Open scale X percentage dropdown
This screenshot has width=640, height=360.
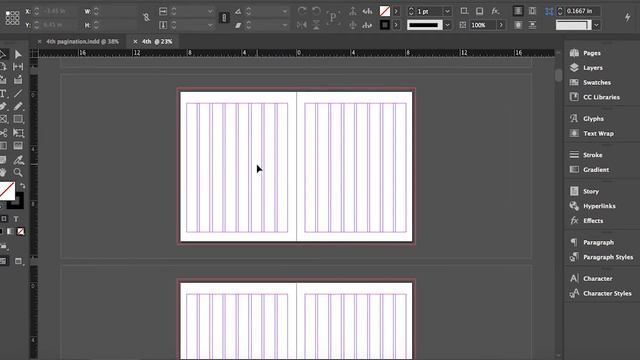(210, 11)
